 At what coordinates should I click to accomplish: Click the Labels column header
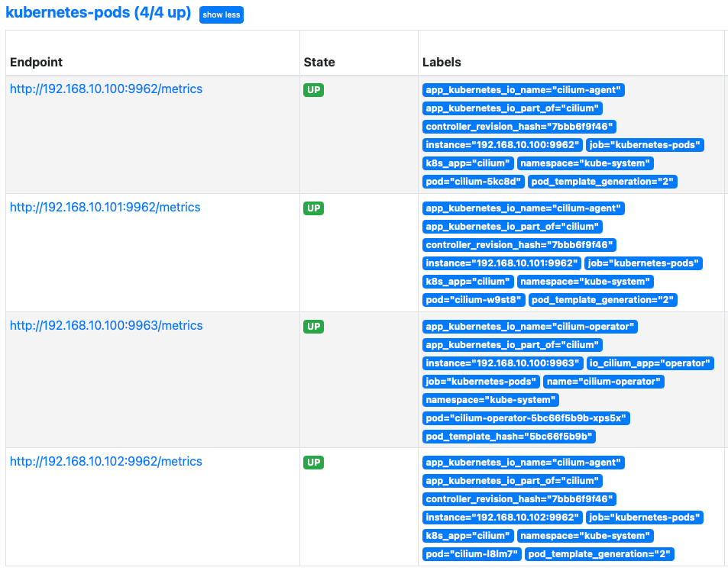(x=442, y=62)
